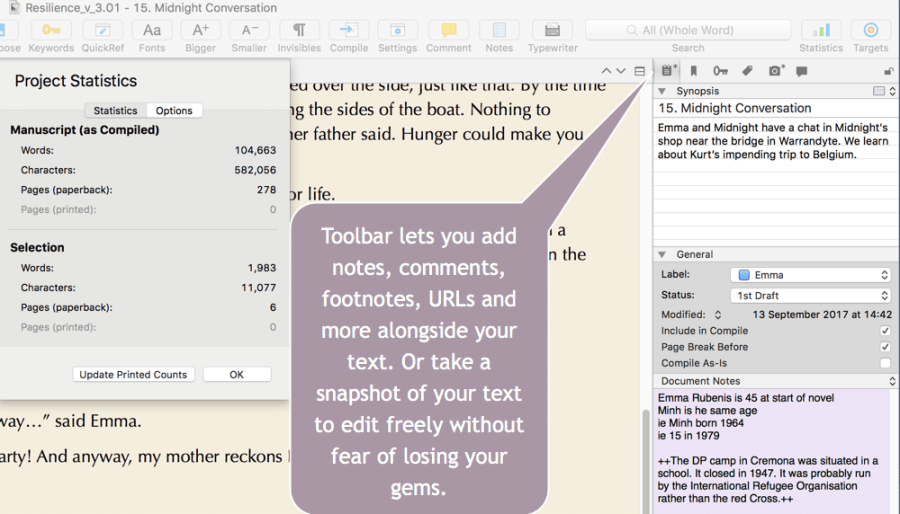Screen dimensions: 900x514
Task: Select the Statistics tab in Project Statistics
Action: (x=115, y=111)
